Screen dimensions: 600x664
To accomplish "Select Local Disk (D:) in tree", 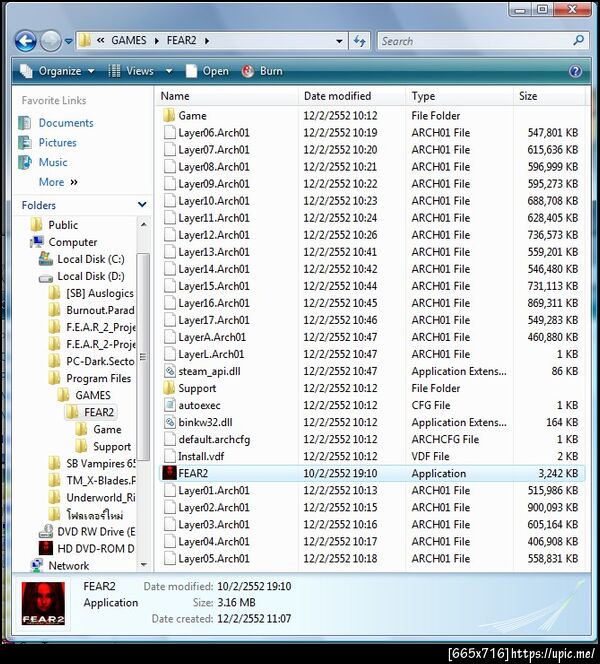I will 91,276.
